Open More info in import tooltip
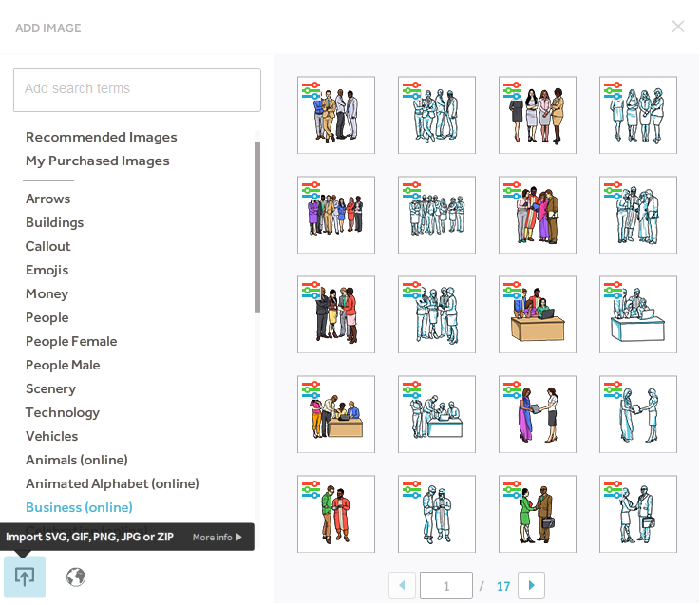Screen dimensions: 700x605 coord(217,538)
